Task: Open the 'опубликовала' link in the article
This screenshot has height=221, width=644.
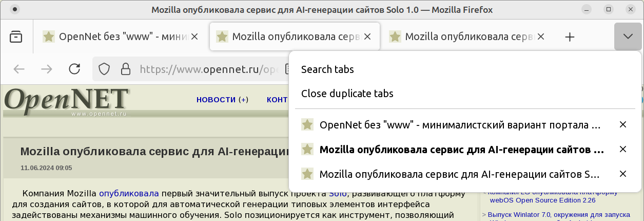Action: pyautogui.click(x=129, y=194)
